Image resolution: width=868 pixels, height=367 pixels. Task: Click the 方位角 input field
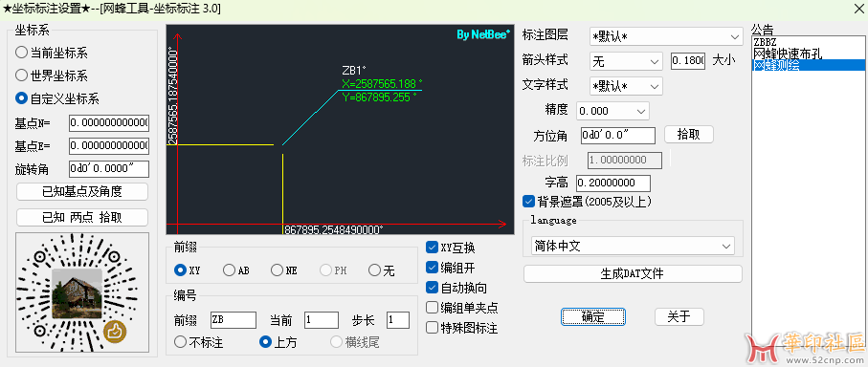point(618,135)
